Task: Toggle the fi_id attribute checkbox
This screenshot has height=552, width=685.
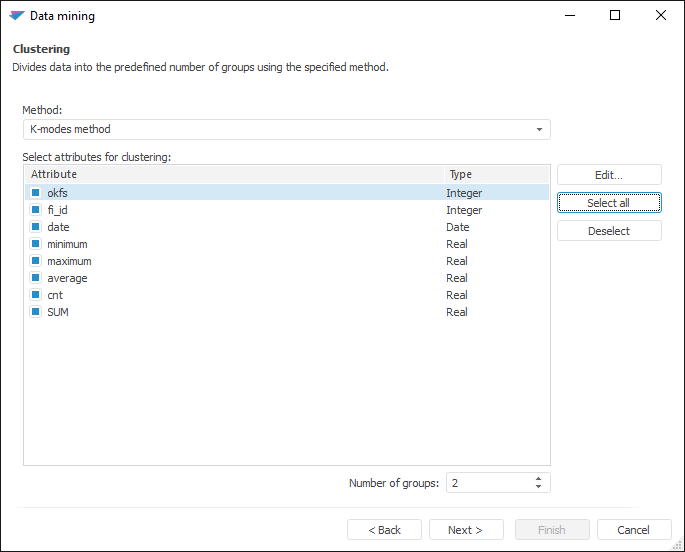Action: point(36,210)
